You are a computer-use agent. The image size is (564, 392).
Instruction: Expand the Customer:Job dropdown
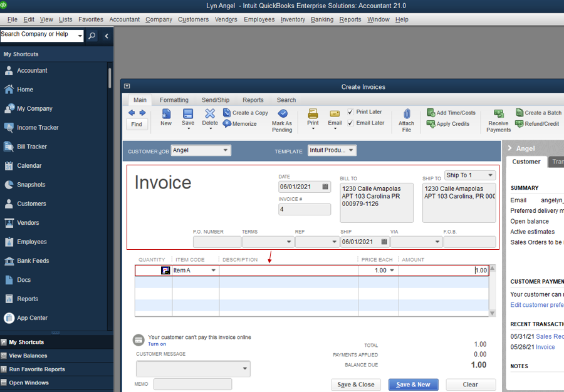point(225,150)
